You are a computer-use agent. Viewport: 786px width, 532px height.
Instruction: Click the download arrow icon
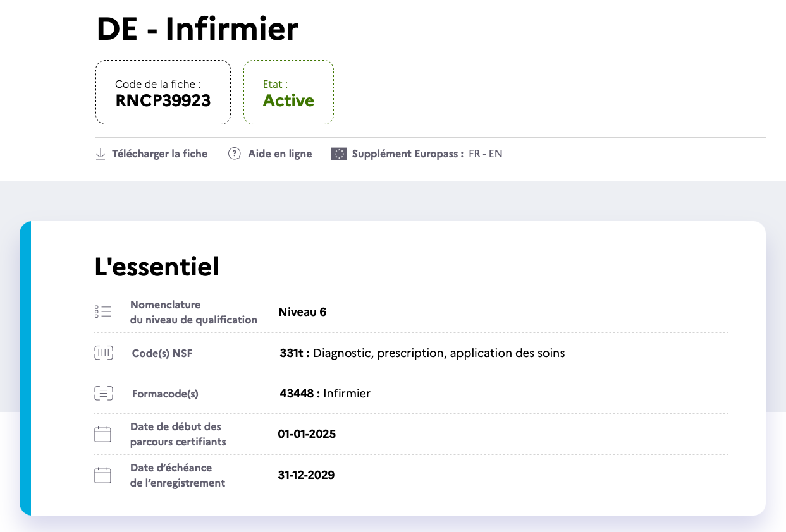coord(100,154)
